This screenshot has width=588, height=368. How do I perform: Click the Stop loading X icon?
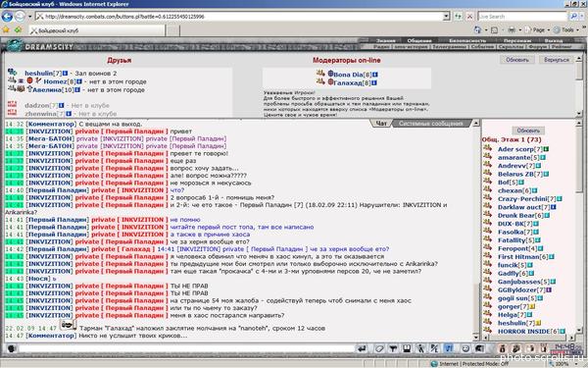[469, 17]
